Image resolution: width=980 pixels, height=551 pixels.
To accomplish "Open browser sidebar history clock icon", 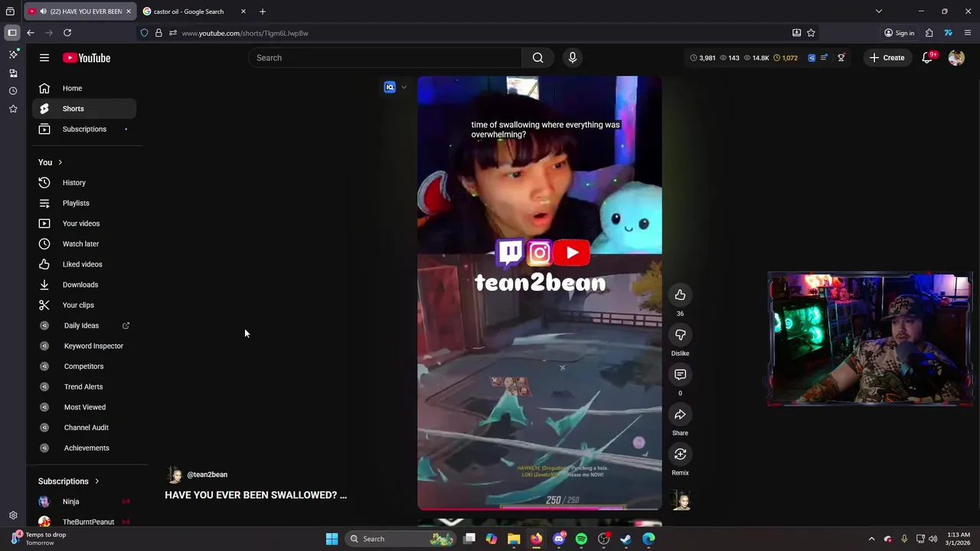I will (13, 91).
